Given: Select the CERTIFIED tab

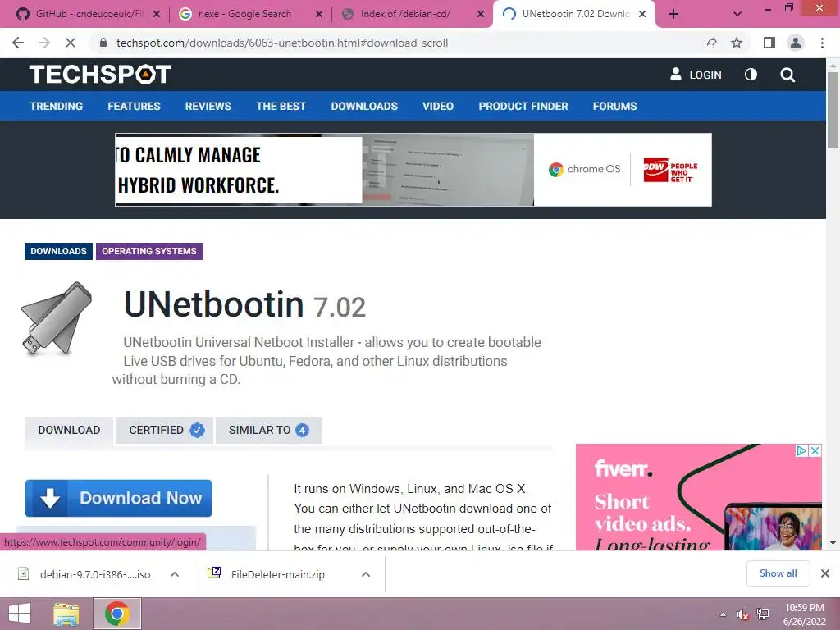Looking at the screenshot, I should pos(164,430).
